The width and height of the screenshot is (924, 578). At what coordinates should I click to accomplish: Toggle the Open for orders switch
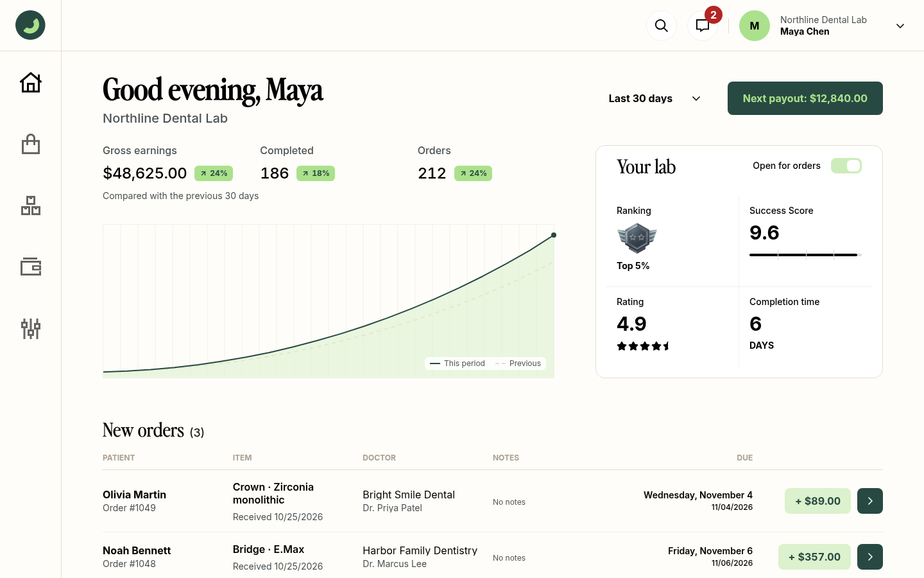846,166
